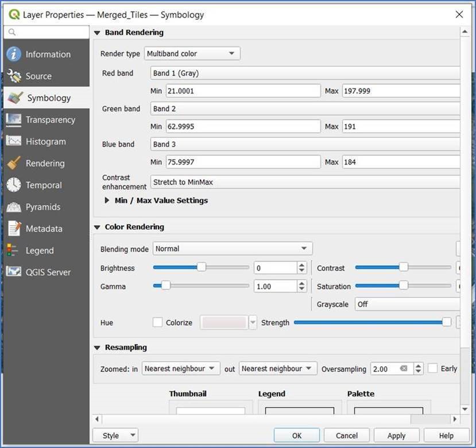Open the Green band dropdown
Viewport: 476px width, 448px height.
[x=305, y=108]
